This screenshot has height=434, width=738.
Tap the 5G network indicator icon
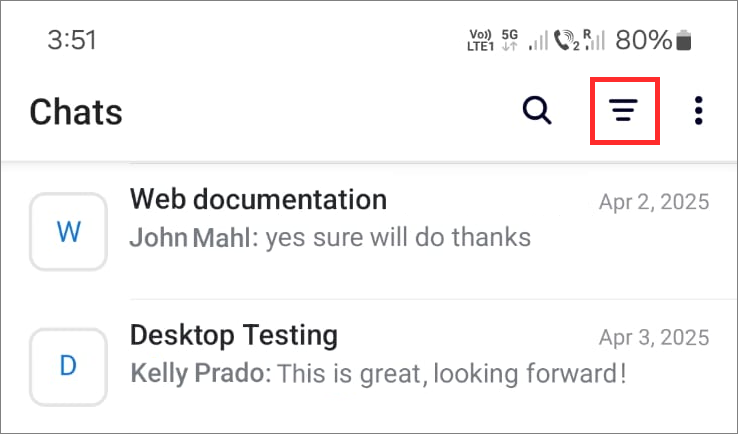tap(510, 40)
